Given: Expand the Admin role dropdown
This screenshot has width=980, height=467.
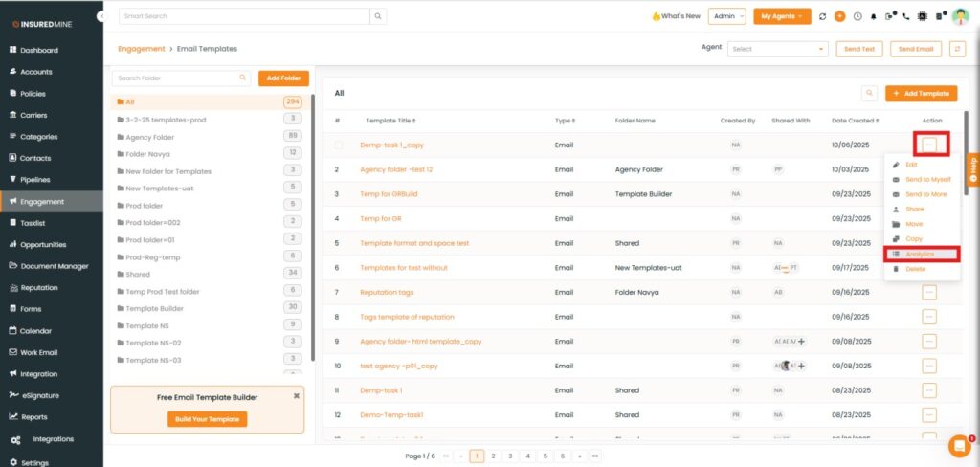Looking at the screenshot, I should click(727, 16).
